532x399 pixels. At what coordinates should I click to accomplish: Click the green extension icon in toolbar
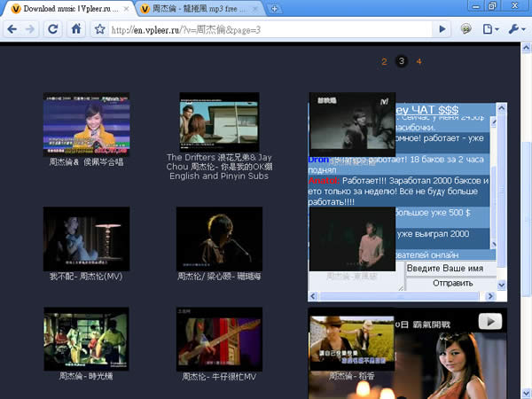point(466,29)
